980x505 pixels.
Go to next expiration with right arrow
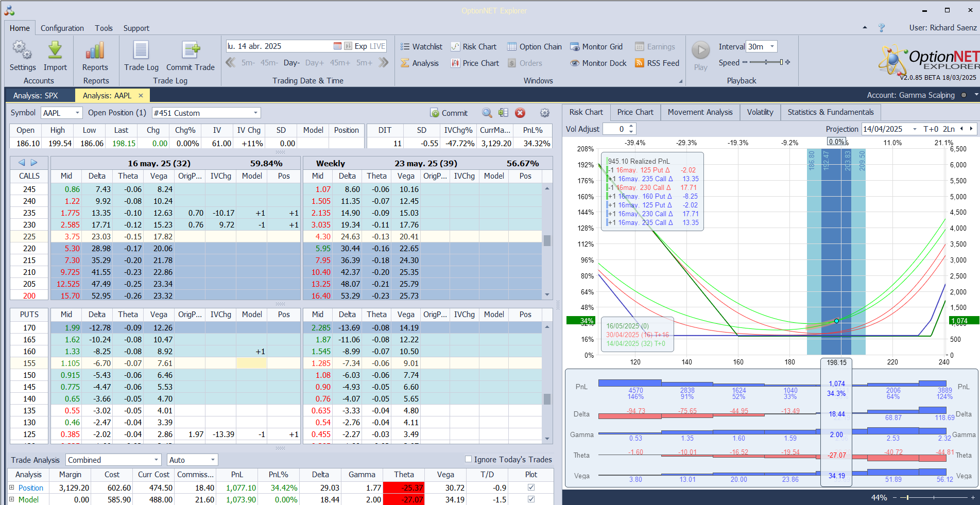pyautogui.click(x=34, y=163)
